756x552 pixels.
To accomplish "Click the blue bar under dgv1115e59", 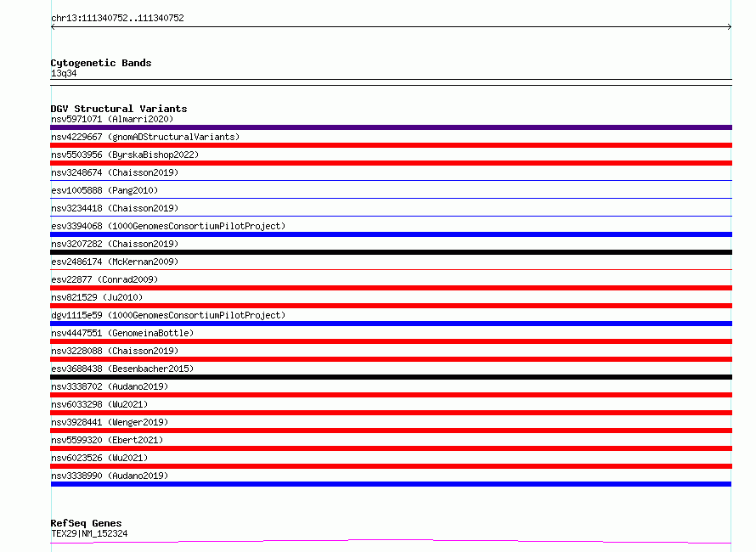I will pyautogui.click(x=391, y=324).
